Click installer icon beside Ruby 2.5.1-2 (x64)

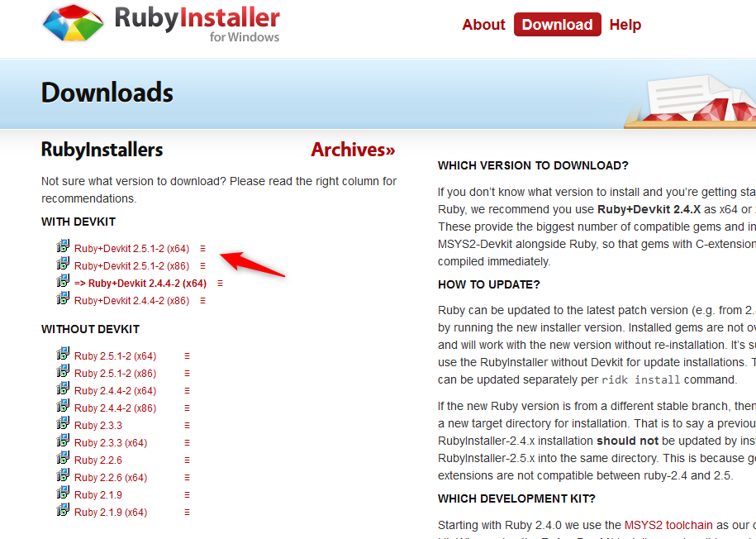coord(63,354)
